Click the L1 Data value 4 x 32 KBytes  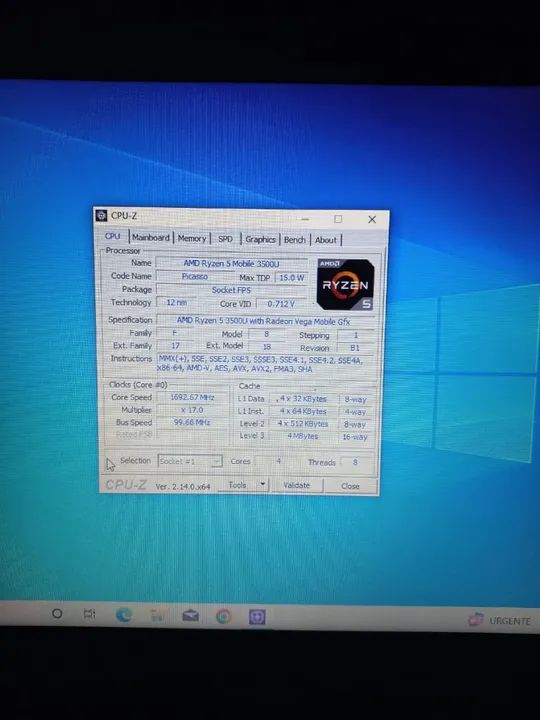pyautogui.click(x=303, y=399)
